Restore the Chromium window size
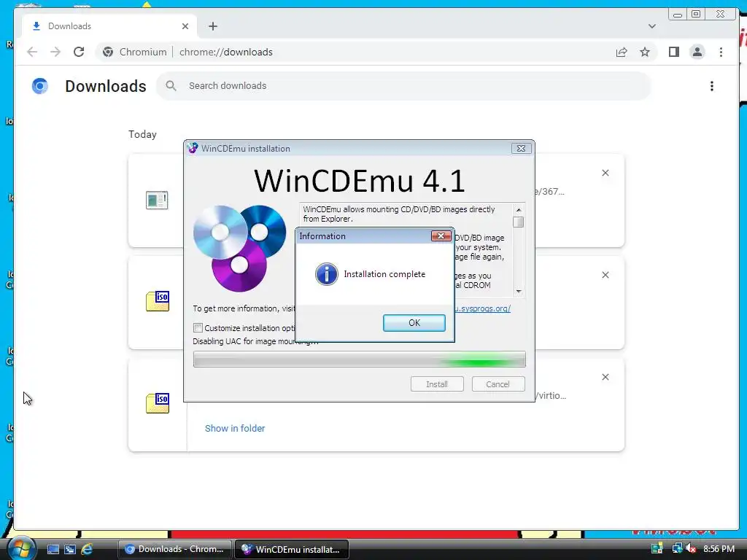 coord(696,15)
